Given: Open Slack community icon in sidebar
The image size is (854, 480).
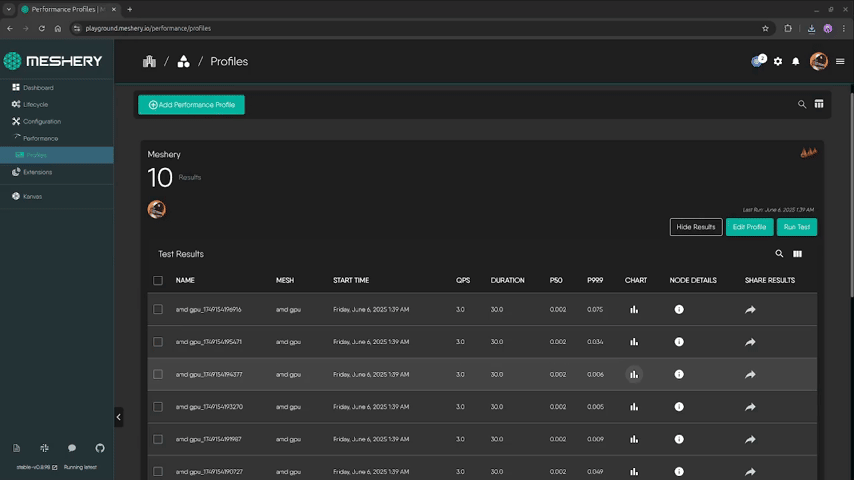Looking at the screenshot, I should [44, 448].
